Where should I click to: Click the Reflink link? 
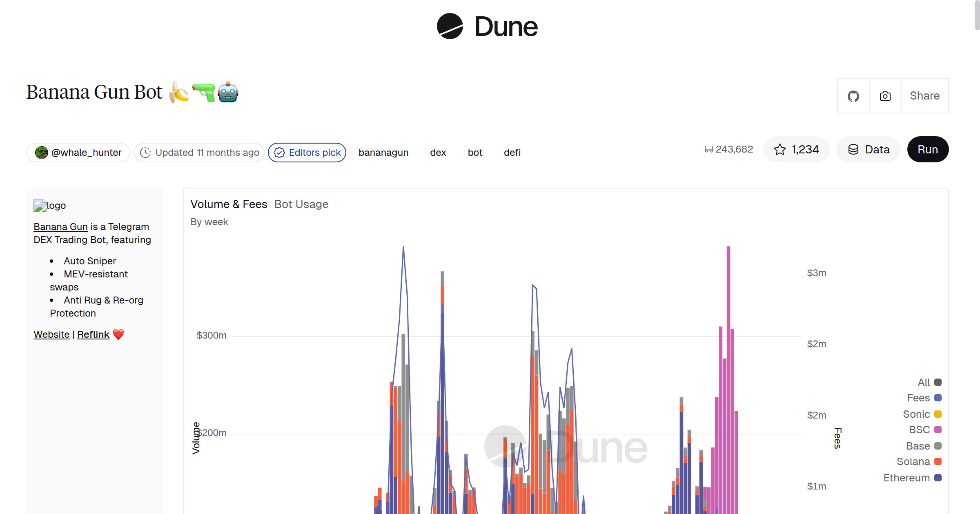pyautogui.click(x=93, y=335)
